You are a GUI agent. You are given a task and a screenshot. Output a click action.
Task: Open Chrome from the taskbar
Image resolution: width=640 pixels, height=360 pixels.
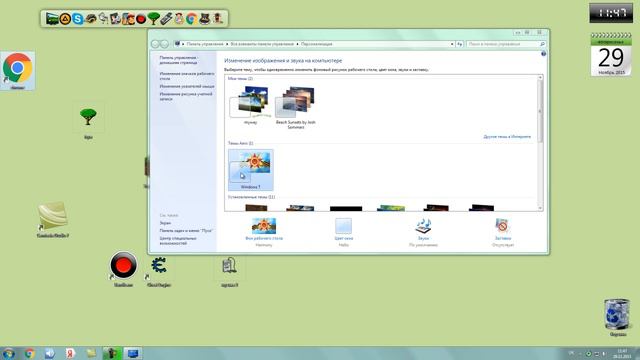coord(29,353)
